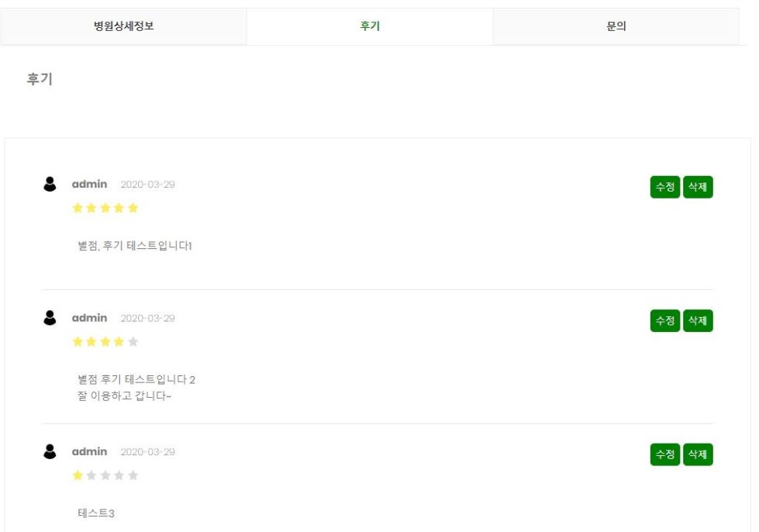Delete the second review with 삭제
Viewport: 759px width, 532px height.
pyautogui.click(x=698, y=320)
